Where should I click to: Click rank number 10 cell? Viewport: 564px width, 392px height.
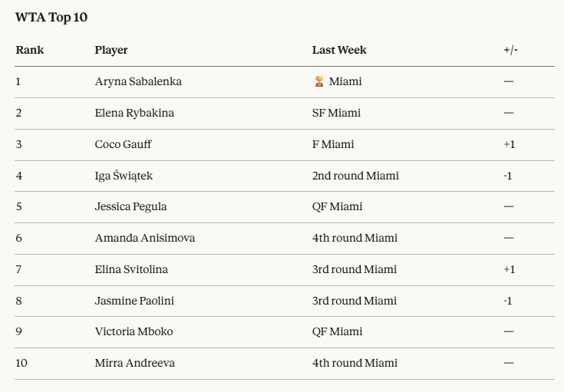[21, 364]
